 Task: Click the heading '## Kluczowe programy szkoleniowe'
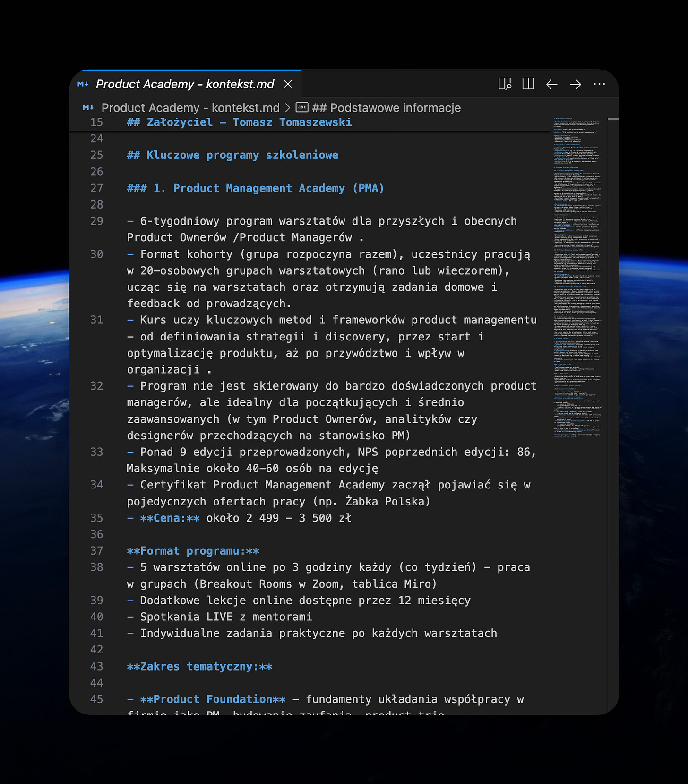pos(232,155)
